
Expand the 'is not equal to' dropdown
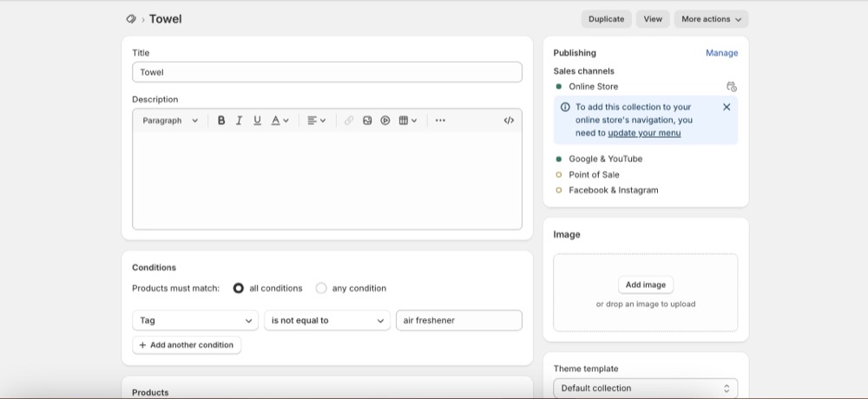coord(327,320)
